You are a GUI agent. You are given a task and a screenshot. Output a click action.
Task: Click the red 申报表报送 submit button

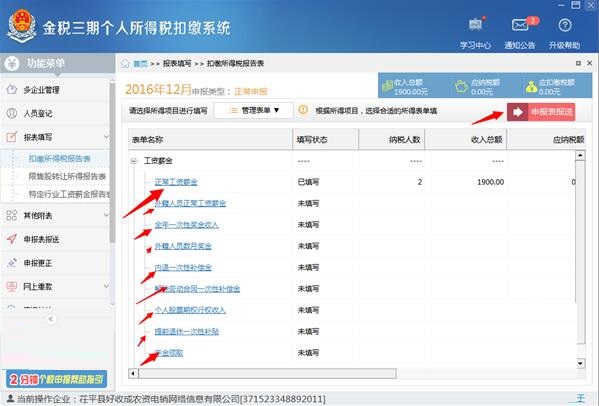tap(541, 112)
